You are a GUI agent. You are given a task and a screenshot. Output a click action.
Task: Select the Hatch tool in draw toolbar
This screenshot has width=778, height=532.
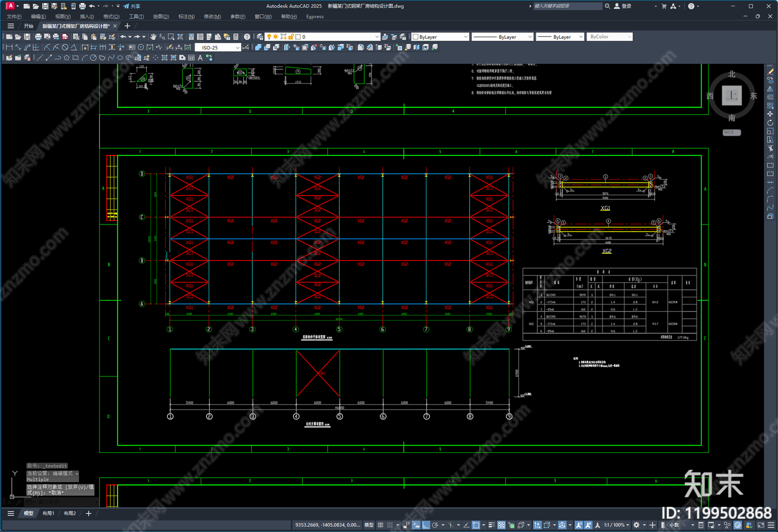[x=165, y=58]
